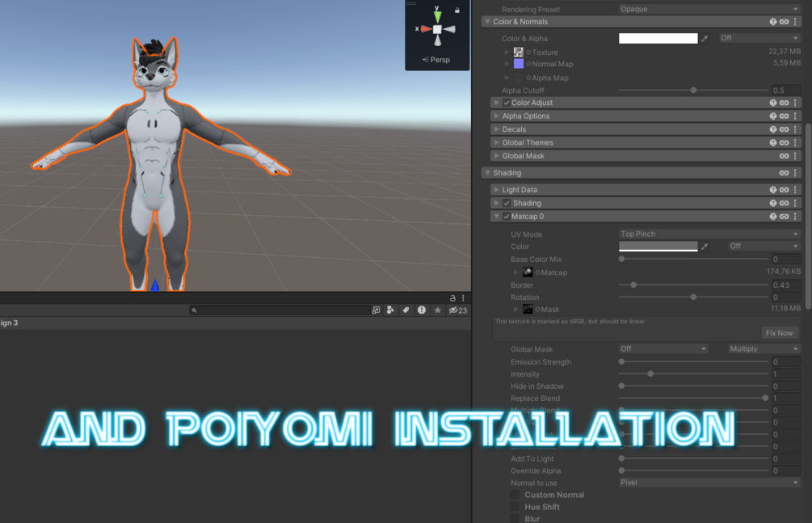
Task: Open the Search by Type filter icon
Action: tap(390, 310)
